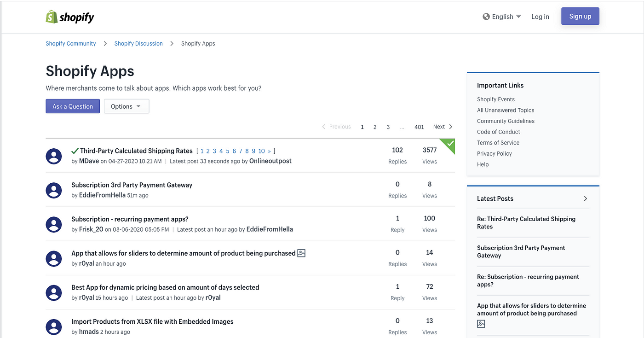
Task: Expand Latest Posts with chevron
Action: [586, 198]
